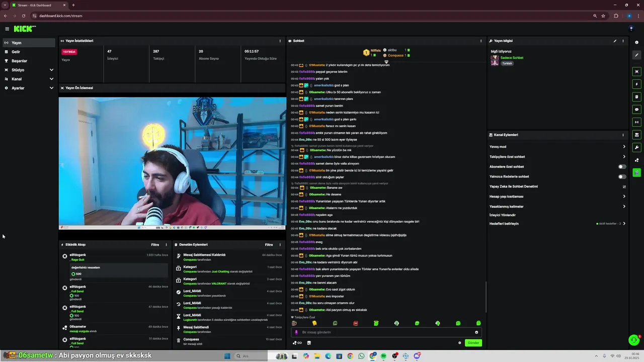Select Yayın in left sidebar

(x=29, y=43)
